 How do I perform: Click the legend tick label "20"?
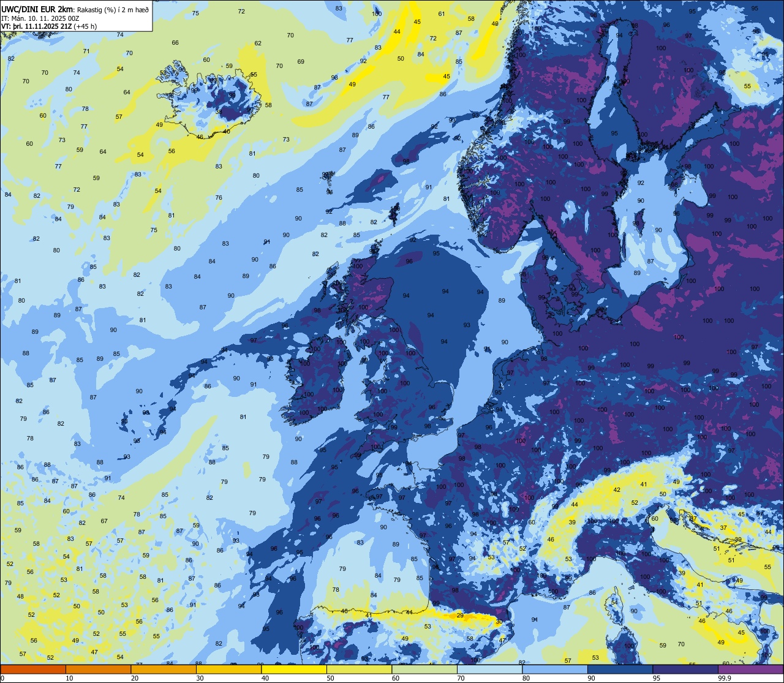click(x=135, y=678)
